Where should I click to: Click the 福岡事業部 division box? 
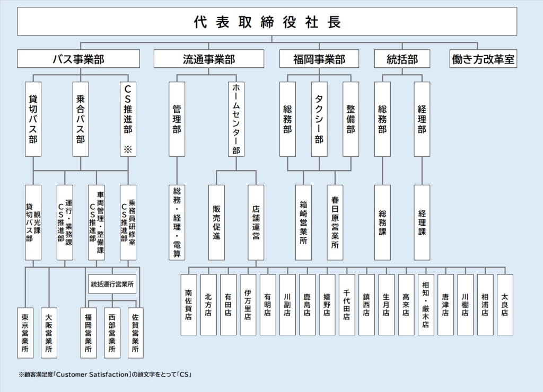319,59
